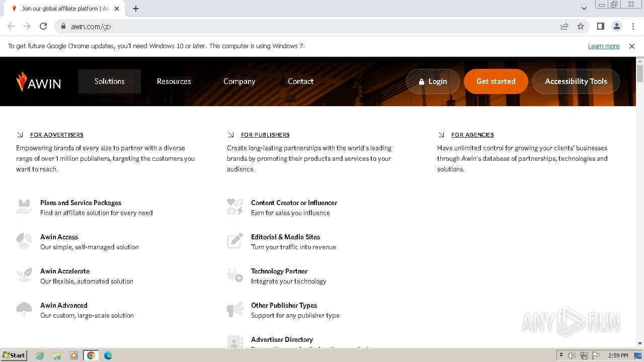Open a new browser tab
The height and width of the screenshot is (362, 644).
tap(136, 9)
